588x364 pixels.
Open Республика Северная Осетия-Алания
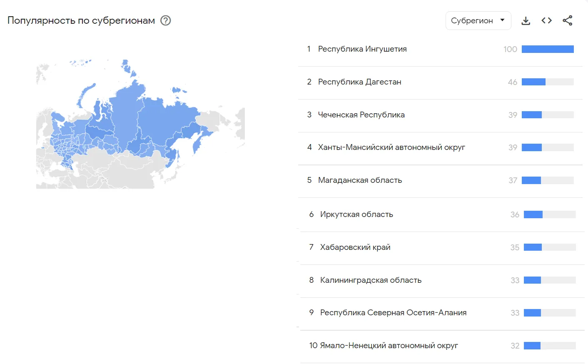[393, 313]
